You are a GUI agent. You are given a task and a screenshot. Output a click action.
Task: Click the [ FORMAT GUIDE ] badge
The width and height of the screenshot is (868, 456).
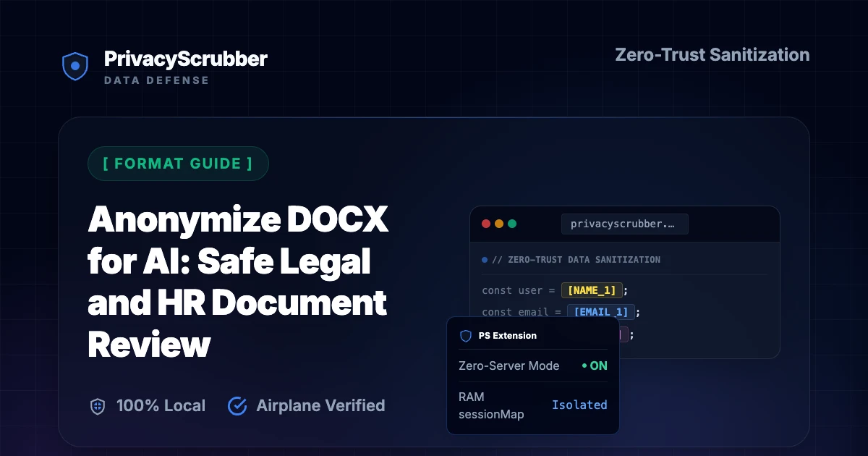[x=178, y=164]
